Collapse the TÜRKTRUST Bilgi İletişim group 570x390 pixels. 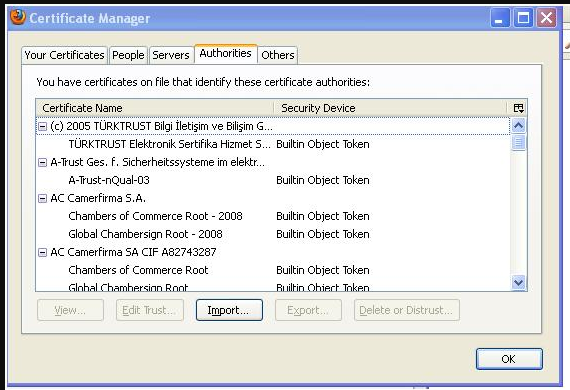43,126
